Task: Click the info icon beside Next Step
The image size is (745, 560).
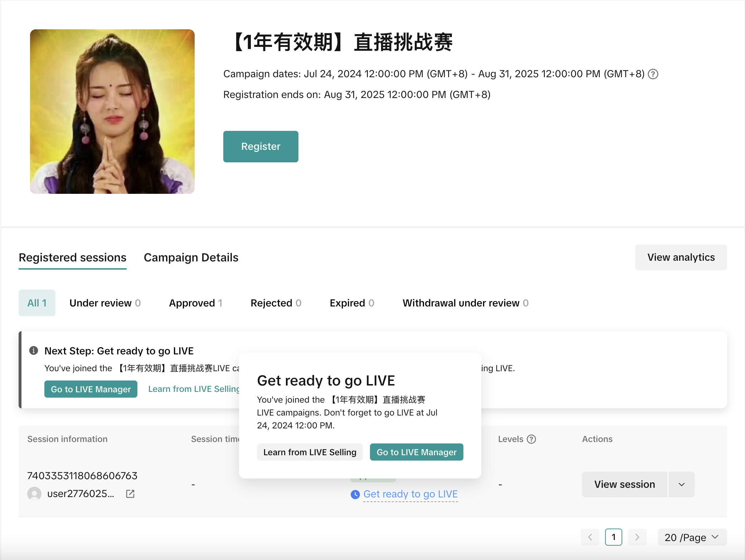Action: point(34,350)
